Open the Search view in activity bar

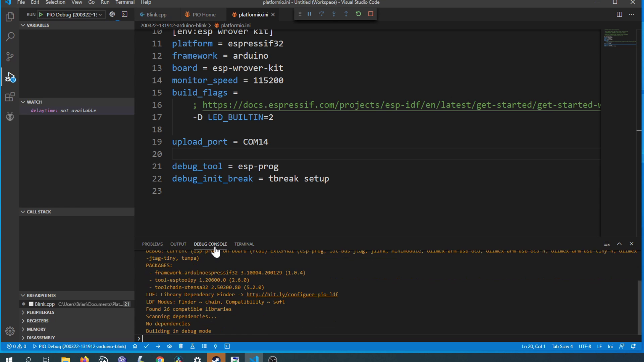point(10,37)
